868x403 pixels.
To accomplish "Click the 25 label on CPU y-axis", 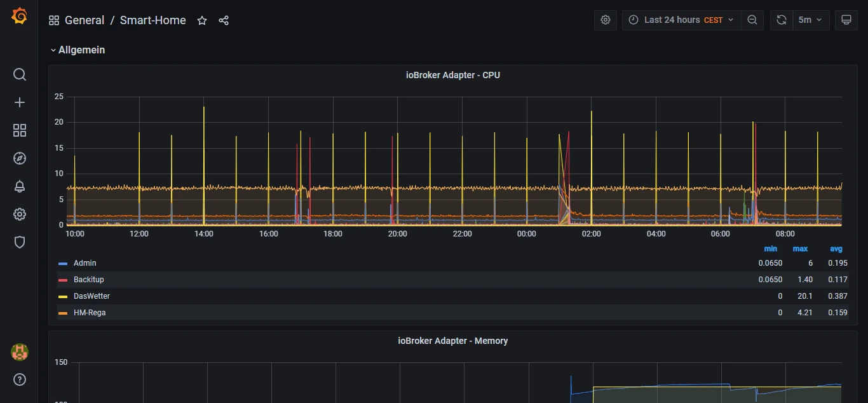I will point(59,97).
